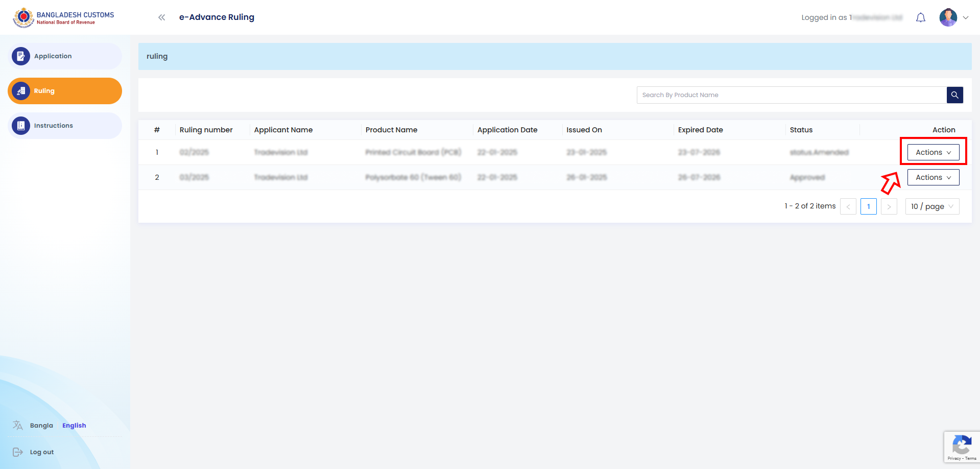Select the Ruling menu item
Screen dimensions: 980x469
coord(65,91)
